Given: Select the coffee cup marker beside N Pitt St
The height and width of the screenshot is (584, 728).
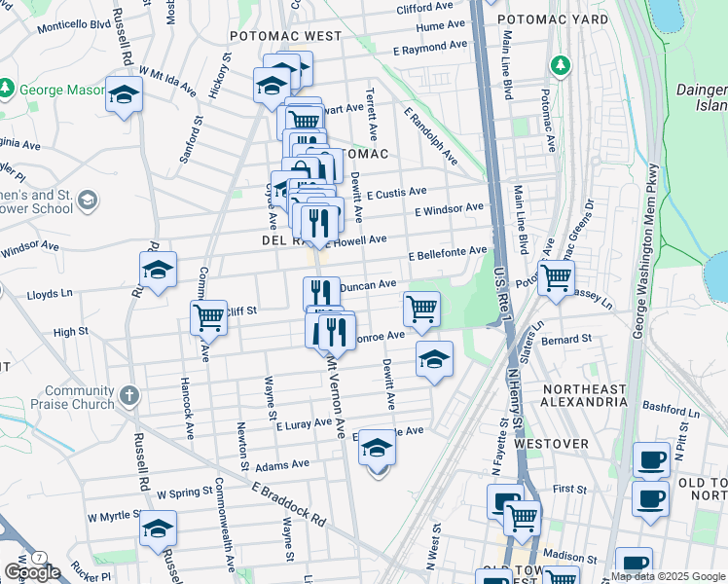Looking at the screenshot, I should click(x=651, y=460).
